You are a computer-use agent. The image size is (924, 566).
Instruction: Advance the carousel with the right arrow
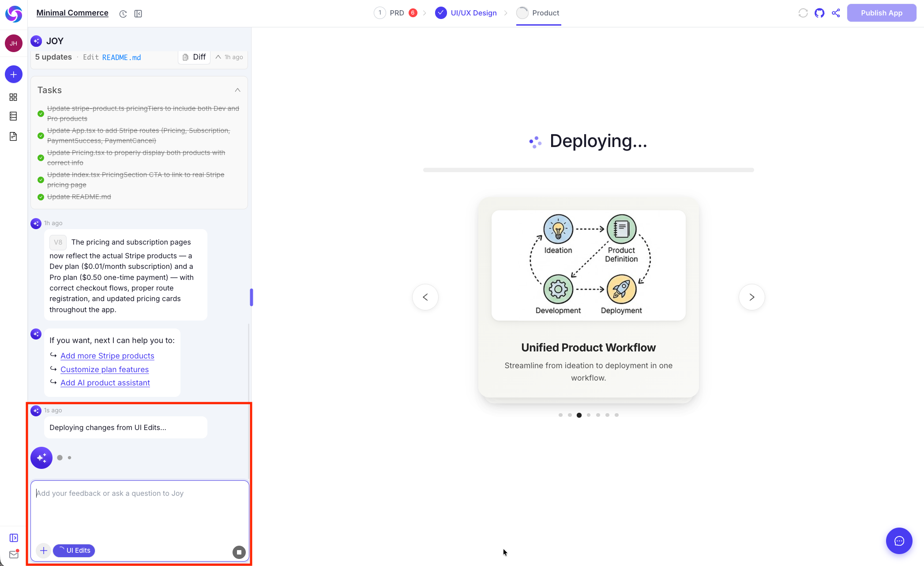click(x=751, y=297)
